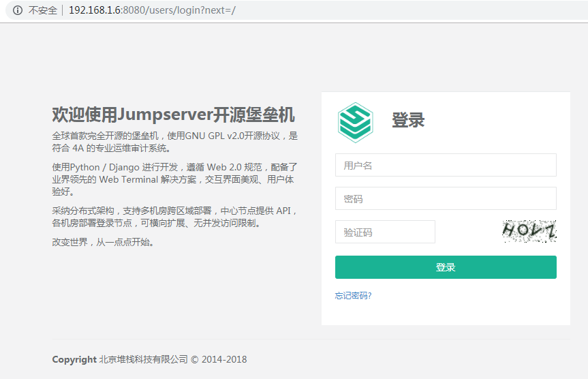Focus the 验证码 captcha input field

pos(385,232)
